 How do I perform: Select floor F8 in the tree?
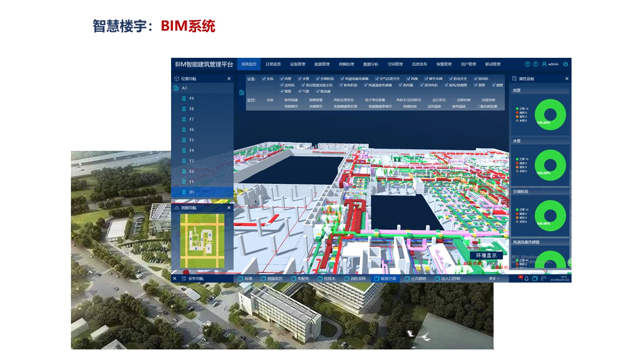[x=202, y=109]
